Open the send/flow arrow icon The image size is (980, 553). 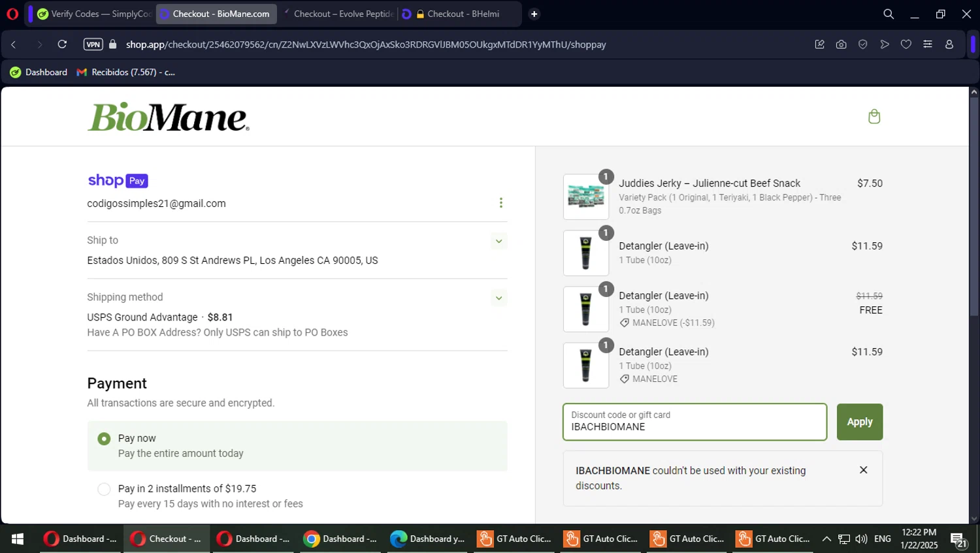885,44
